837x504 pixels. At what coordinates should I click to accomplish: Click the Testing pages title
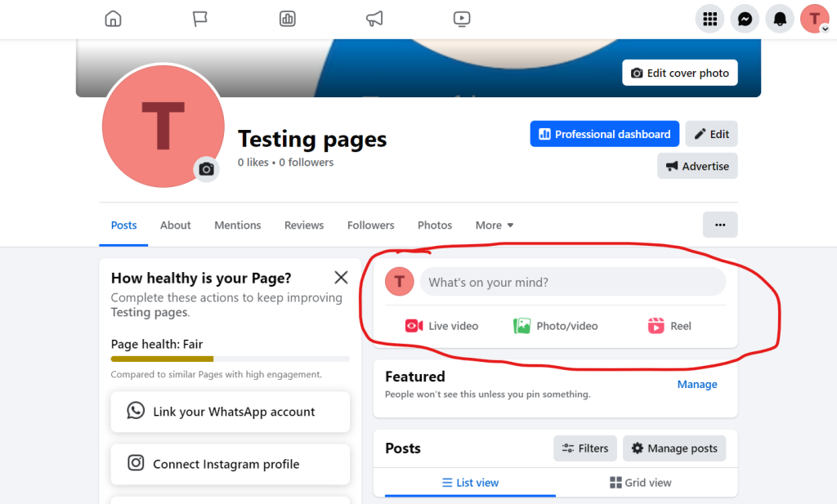point(312,139)
